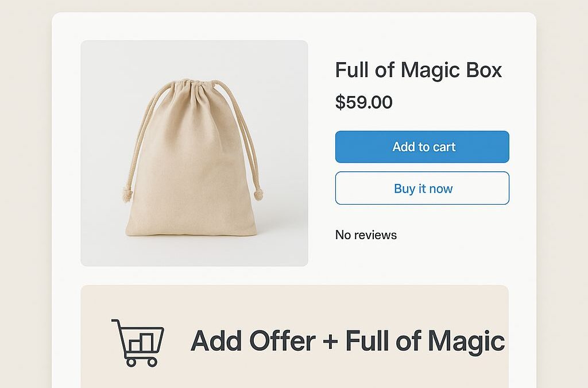Click the bag's gathered drawstring opening
The width and height of the screenshot is (588, 388).
pyautogui.click(x=192, y=88)
